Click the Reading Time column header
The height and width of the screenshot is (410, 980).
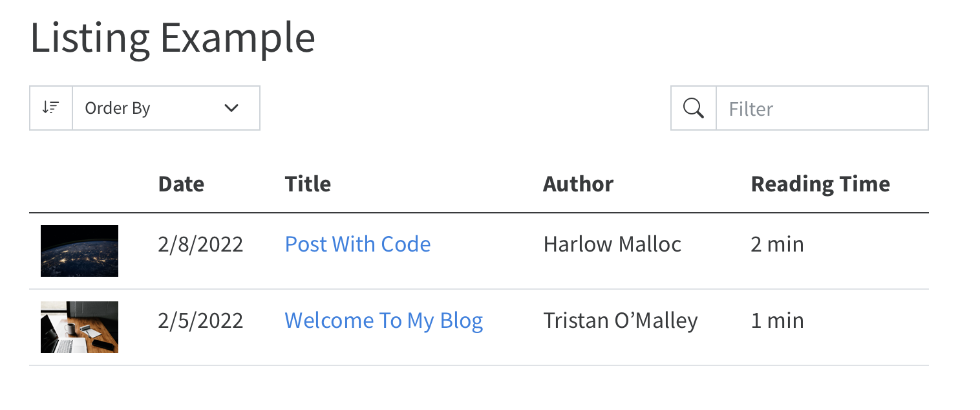[820, 184]
